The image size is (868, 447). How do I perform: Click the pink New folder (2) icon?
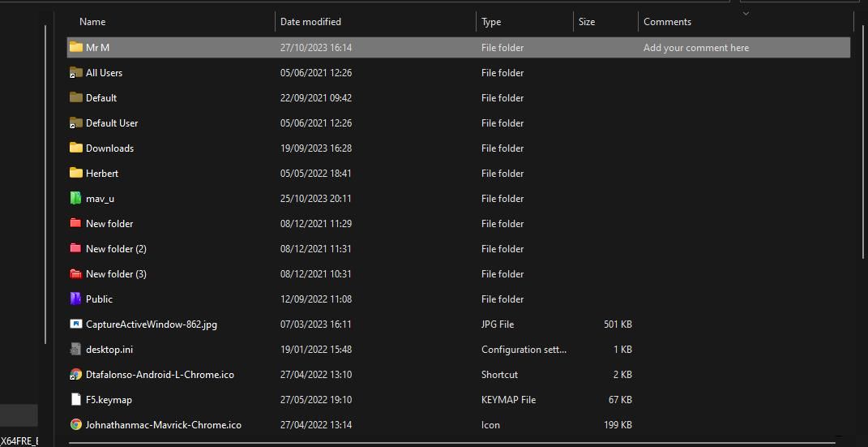[x=75, y=248]
